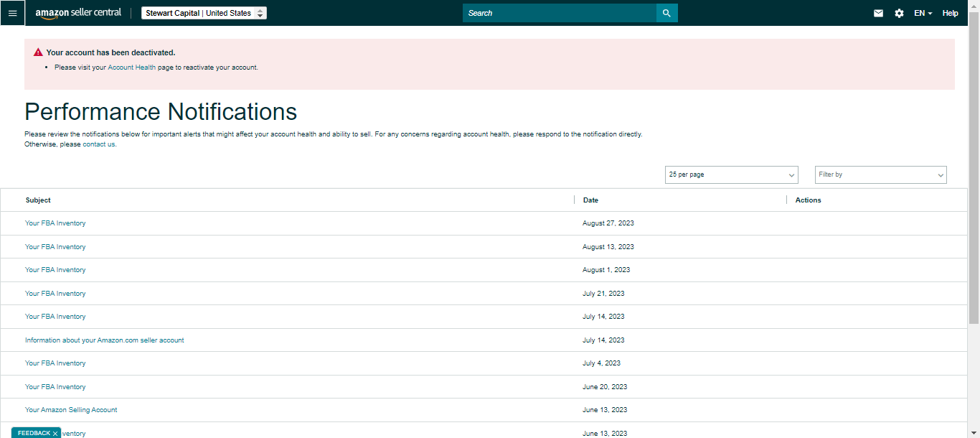
Task: Click the Actions column header
Action: coord(808,200)
